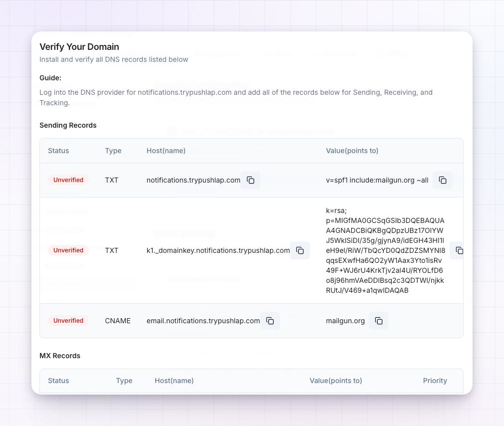Click the Priority column header in MX Records
504x426 pixels.
point(435,381)
